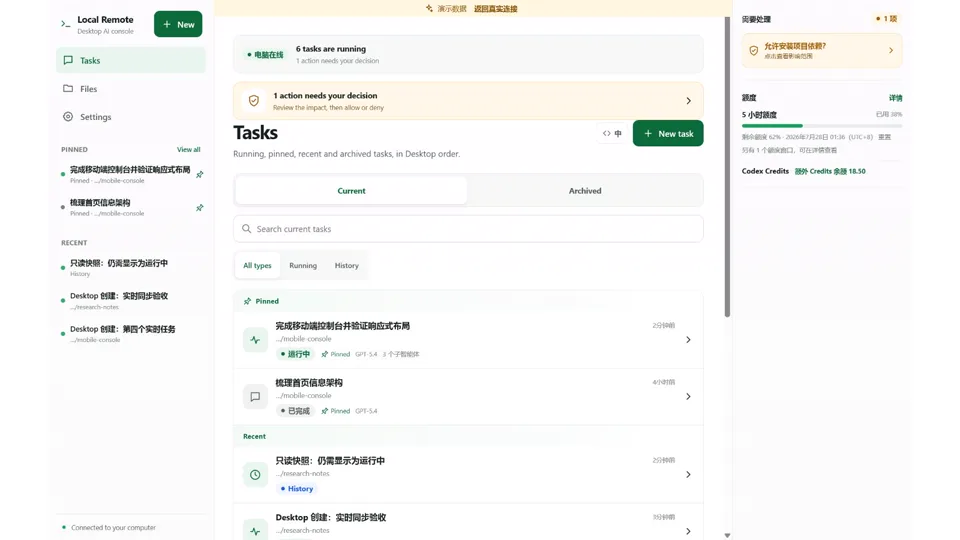Unpin 梳理首页信息架构 via sidebar pin icon
The height and width of the screenshot is (540, 960).
[x=200, y=208]
